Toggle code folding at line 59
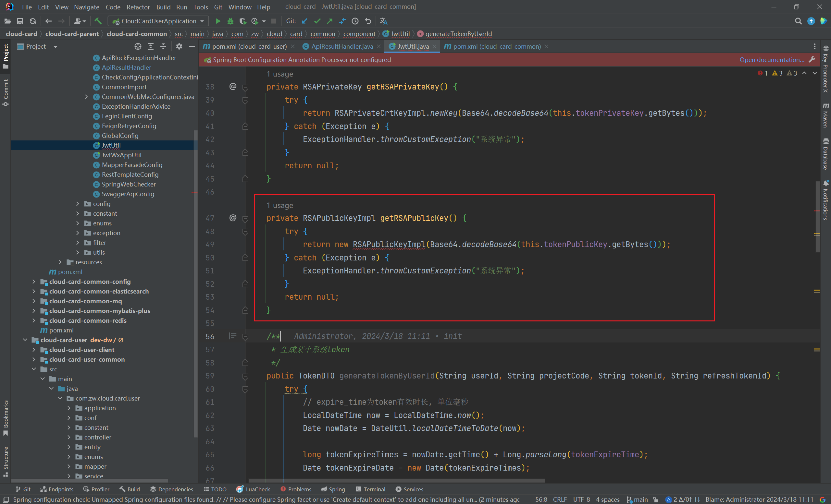Screen dimensions: 831x504 tap(245, 376)
